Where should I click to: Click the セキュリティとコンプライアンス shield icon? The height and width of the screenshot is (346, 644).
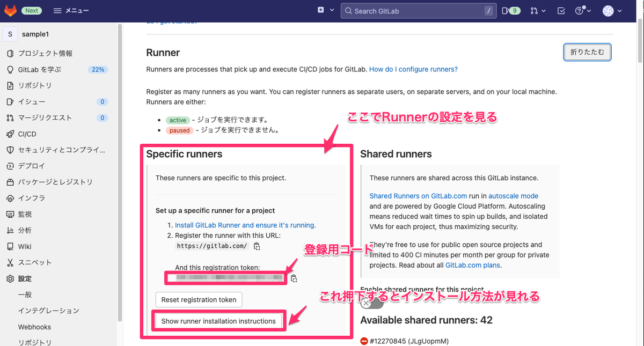(x=10, y=150)
